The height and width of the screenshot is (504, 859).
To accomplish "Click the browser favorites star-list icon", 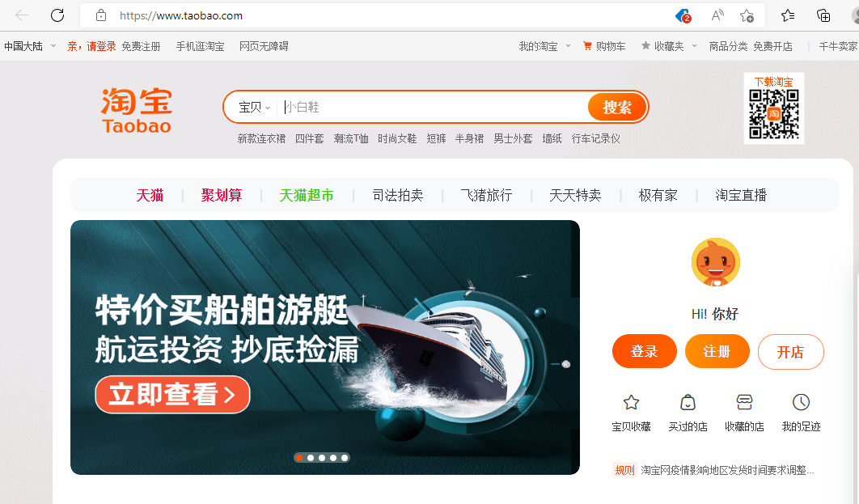I will [x=788, y=15].
